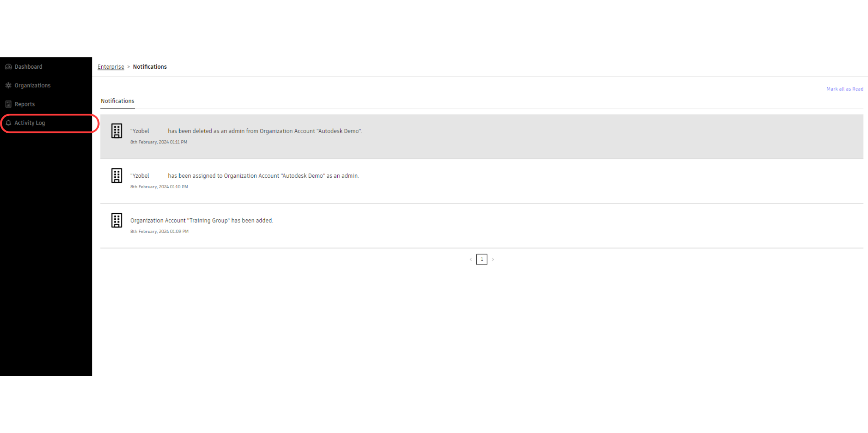
Task: Click the Reports chart icon in sidebar
Action: 8,104
